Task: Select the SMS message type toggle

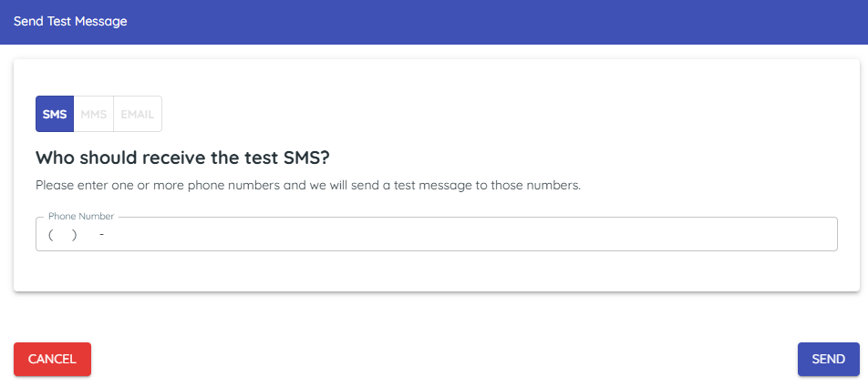Action: [x=55, y=115]
